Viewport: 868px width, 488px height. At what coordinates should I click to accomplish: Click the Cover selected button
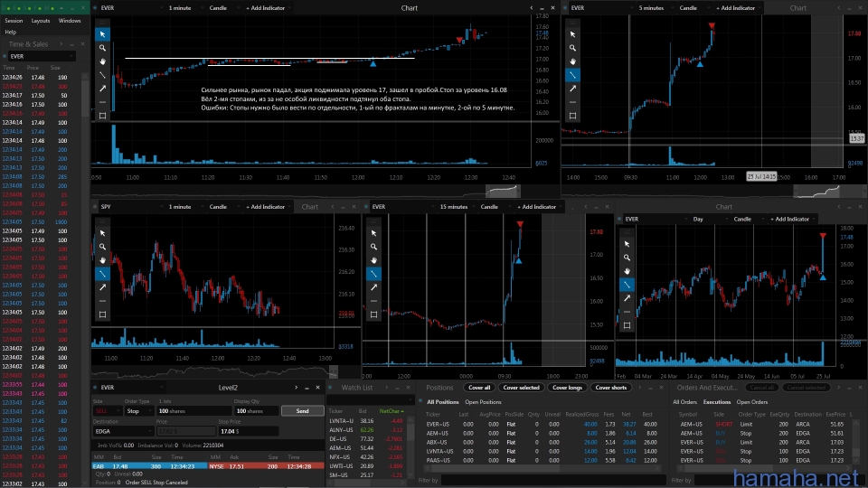(x=521, y=388)
